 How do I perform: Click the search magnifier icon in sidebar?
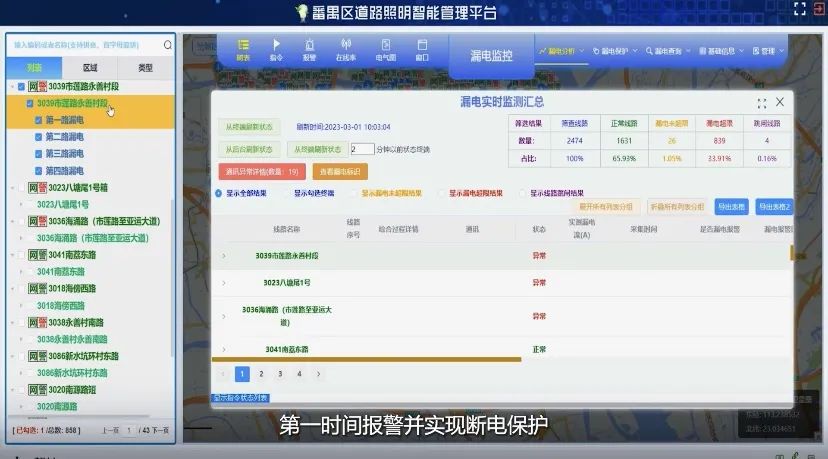pos(167,45)
